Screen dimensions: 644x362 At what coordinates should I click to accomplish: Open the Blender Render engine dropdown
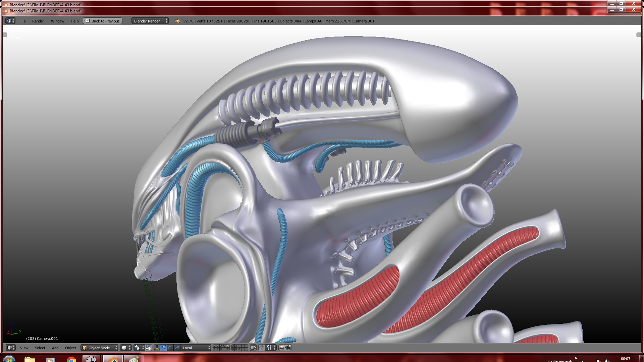tap(150, 21)
